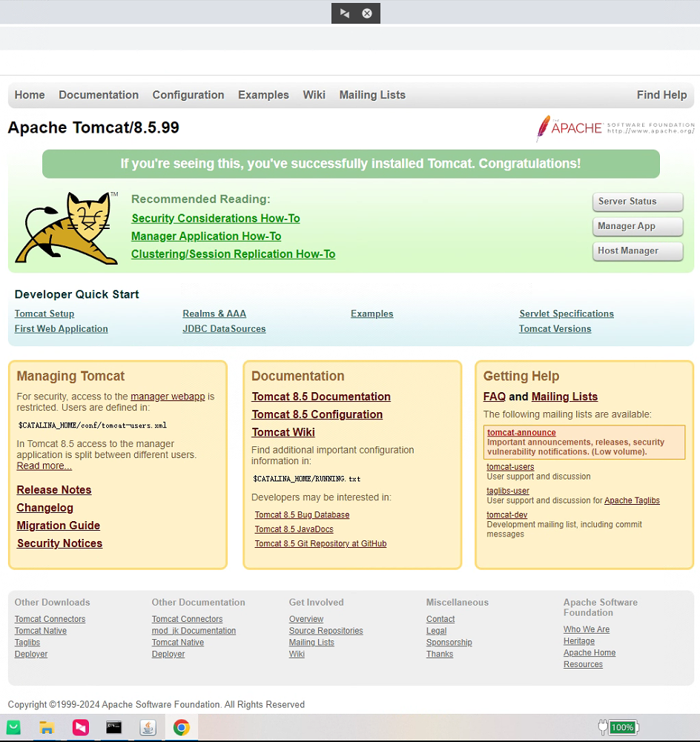This screenshot has height=742, width=700.
Task: Open the command prompt from the taskbar
Action: [113, 727]
